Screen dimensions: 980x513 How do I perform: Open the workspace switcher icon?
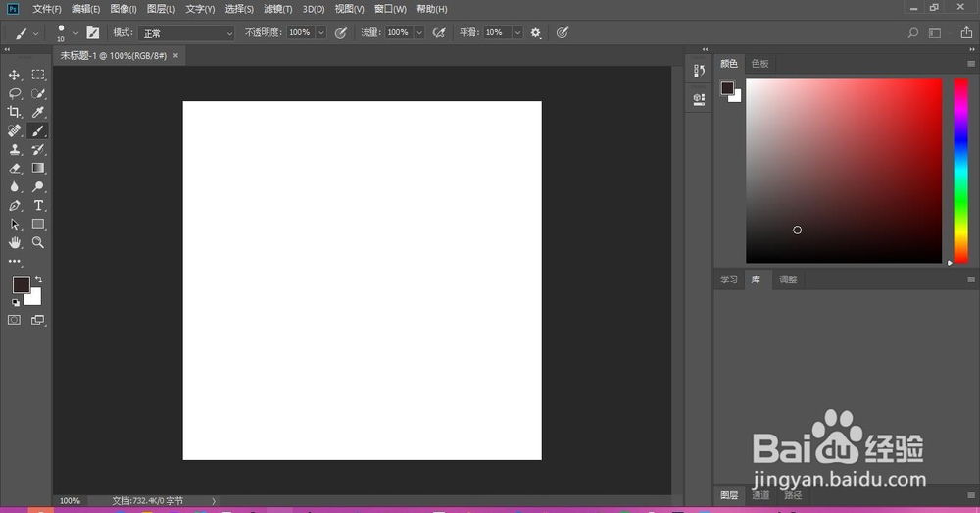pyautogui.click(x=935, y=33)
